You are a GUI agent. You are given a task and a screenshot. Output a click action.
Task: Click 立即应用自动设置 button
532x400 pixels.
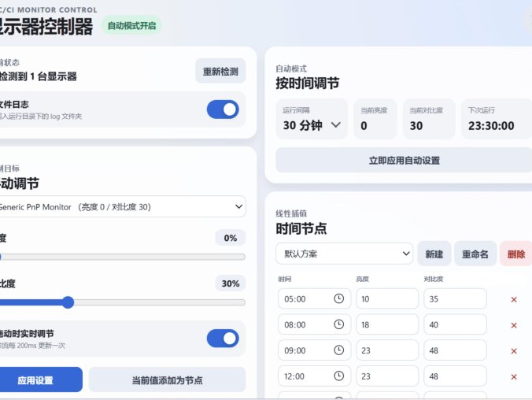[x=404, y=161]
